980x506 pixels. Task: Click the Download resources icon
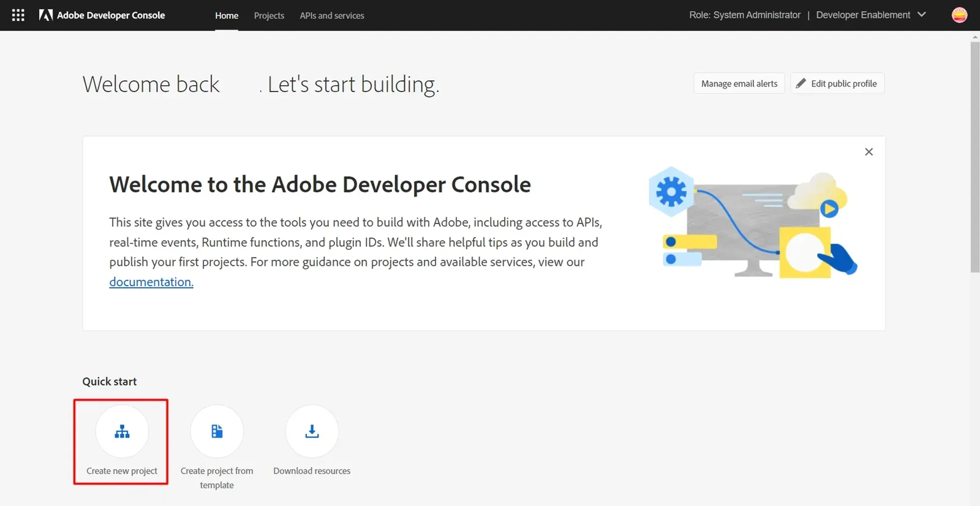pyautogui.click(x=312, y=431)
